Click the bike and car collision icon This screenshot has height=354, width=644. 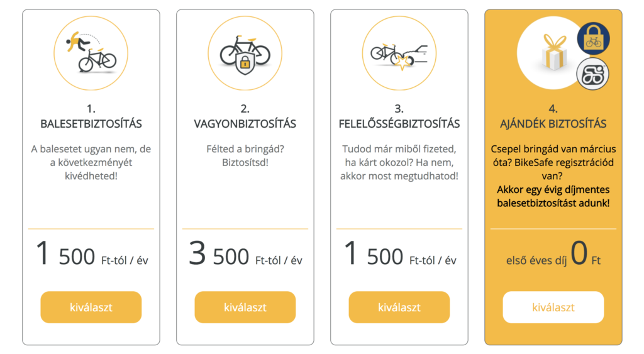(399, 53)
